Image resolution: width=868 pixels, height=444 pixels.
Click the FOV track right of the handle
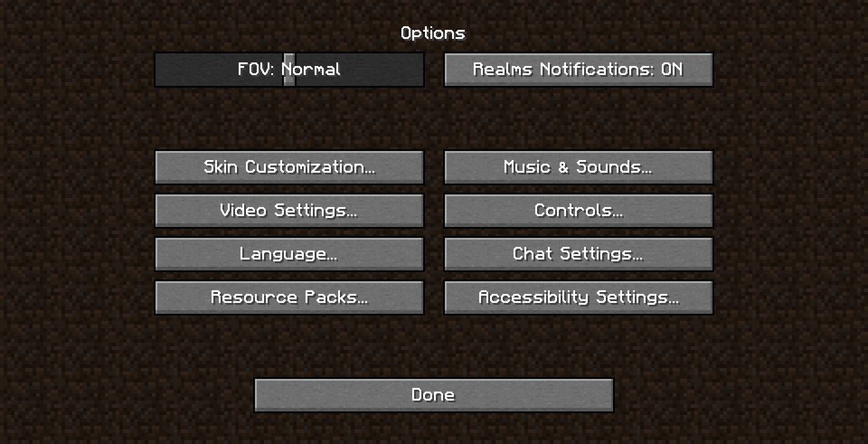click(384, 70)
